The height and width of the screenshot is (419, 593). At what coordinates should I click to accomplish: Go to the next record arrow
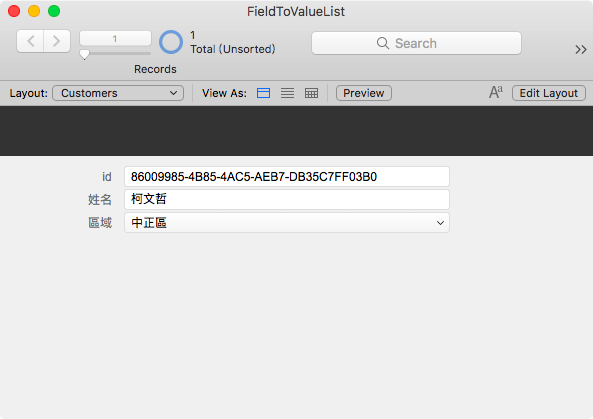[x=57, y=41]
